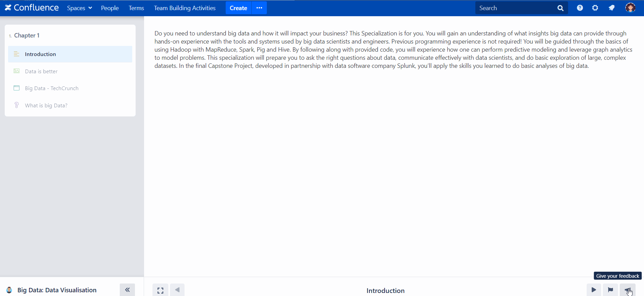The width and height of the screenshot is (644, 296).
Task: Open the Terms menu item
Action: (136, 8)
